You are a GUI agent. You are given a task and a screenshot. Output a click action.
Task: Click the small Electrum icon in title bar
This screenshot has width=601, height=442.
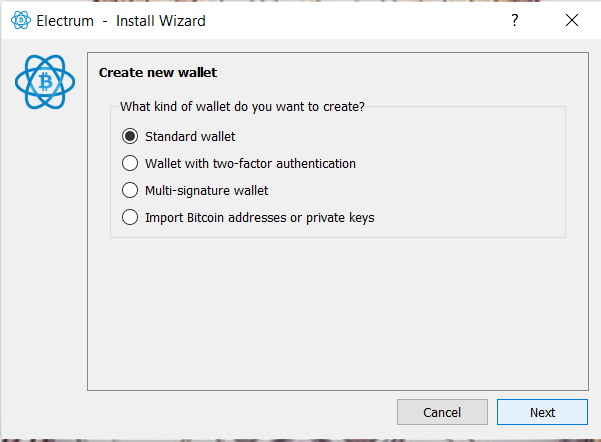click(x=21, y=20)
